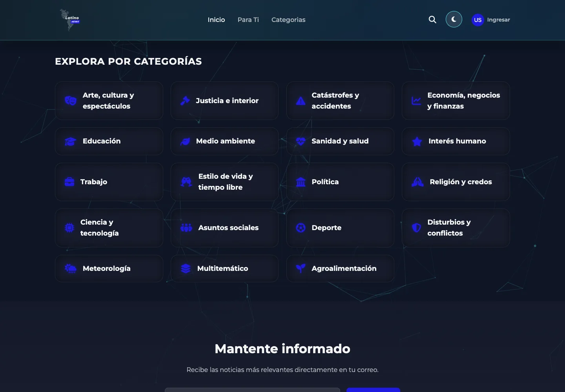Click the theater masks icon for Arte, cultura

tap(71, 101)
